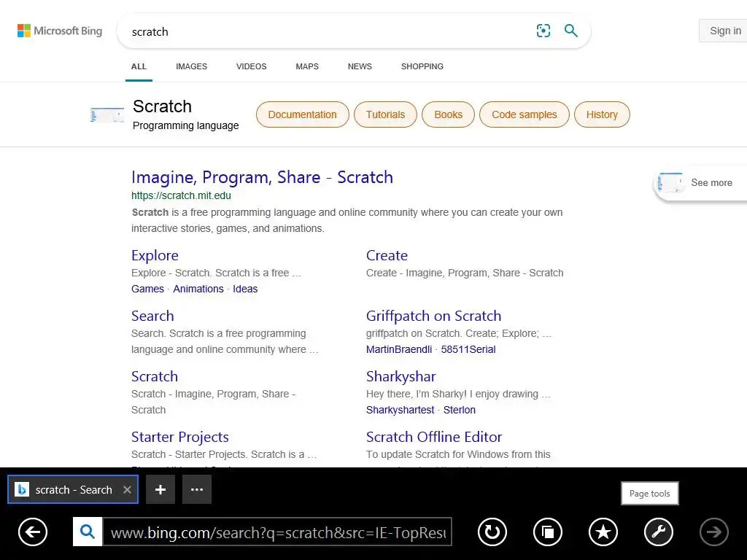Image resolution: width=747 pixels, height=560 pixels.
Task: Open visual search camera icon
Action: (543, 31)
